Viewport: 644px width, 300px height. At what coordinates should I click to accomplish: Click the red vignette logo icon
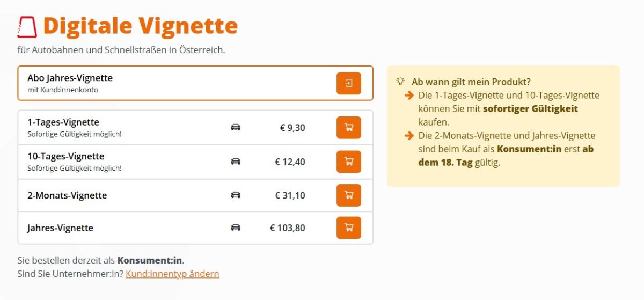pos(27,26)
